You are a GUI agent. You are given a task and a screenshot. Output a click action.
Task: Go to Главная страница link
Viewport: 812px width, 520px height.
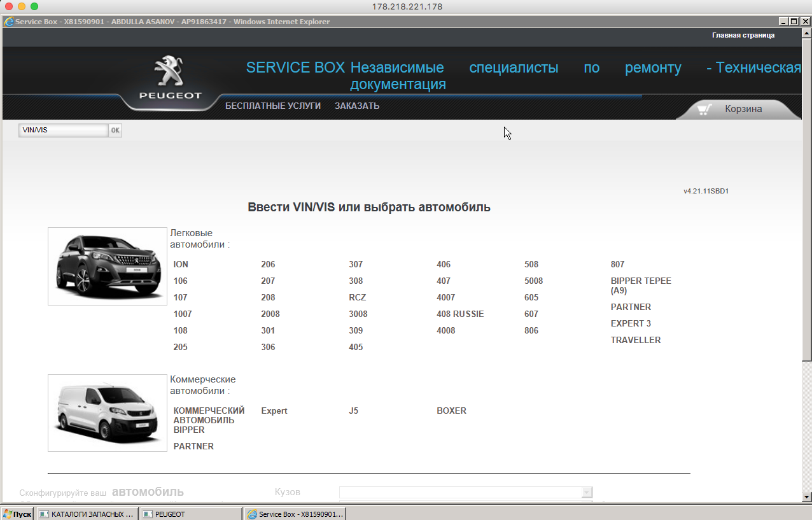coord(743,35)
